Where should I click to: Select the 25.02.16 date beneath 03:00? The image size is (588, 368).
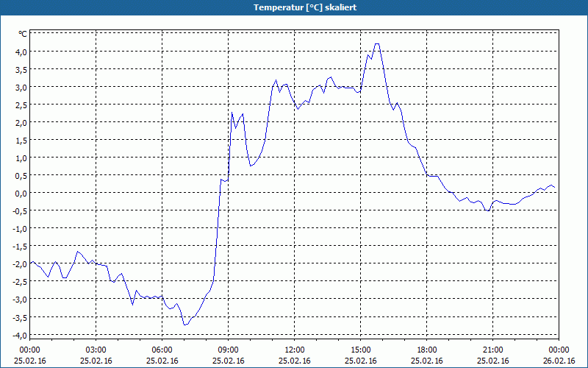point(96,361)
